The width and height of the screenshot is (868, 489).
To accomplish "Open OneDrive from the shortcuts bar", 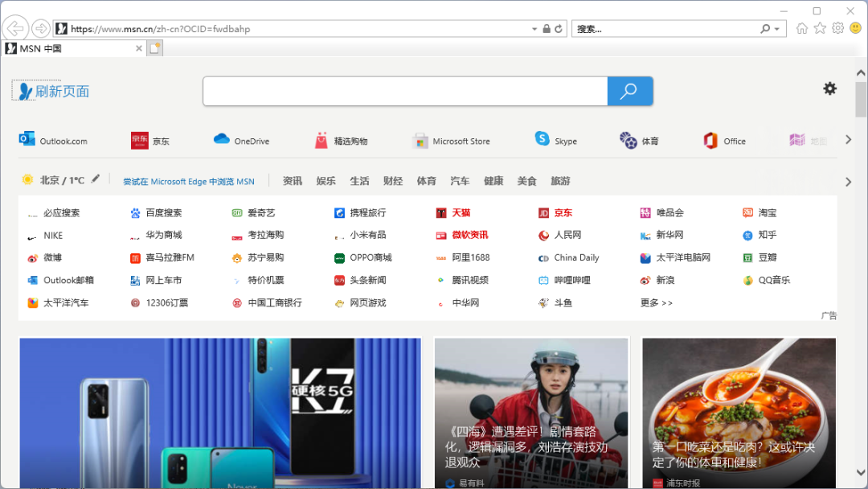I will 240,140.
